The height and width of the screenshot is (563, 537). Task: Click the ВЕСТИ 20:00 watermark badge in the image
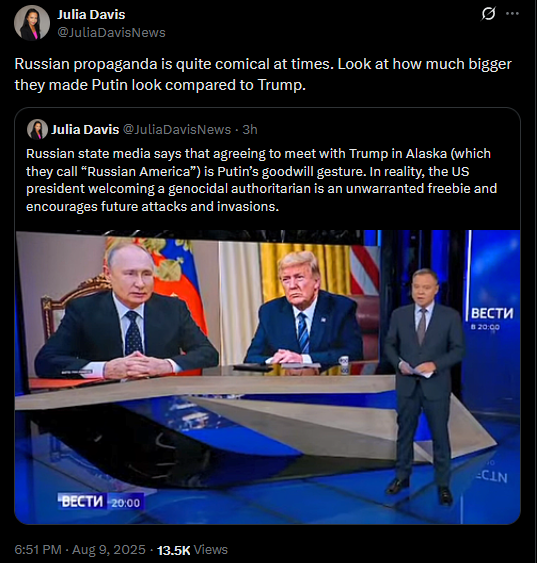coord(101,502)
